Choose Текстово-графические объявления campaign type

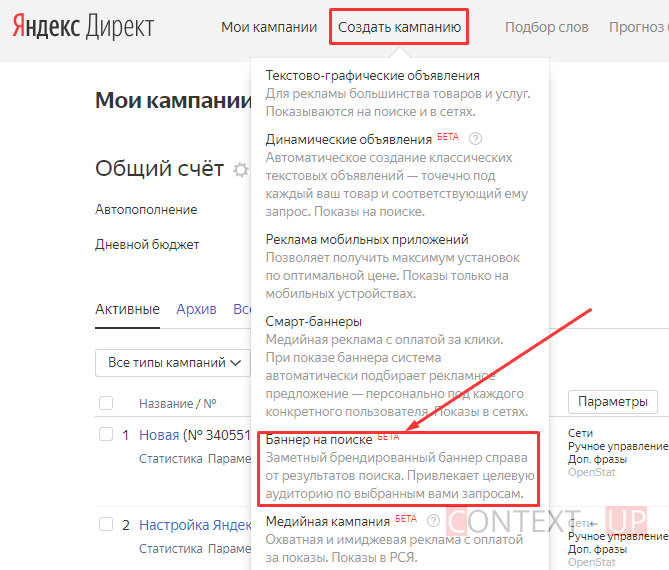[x=372, y=76]
